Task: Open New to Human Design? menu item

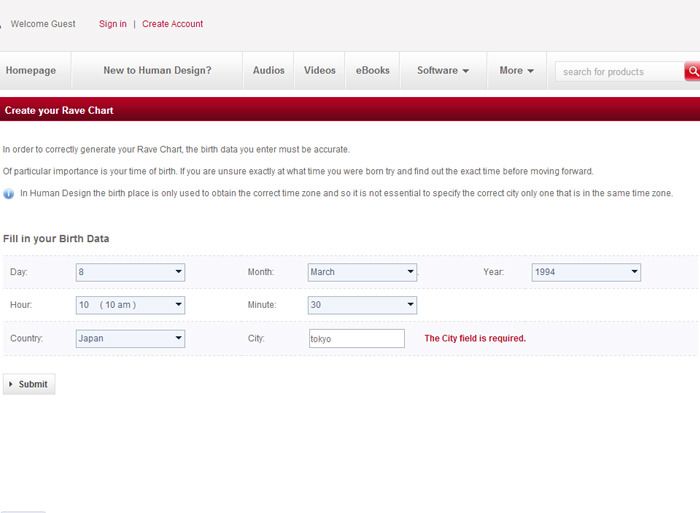Action: pos(157,71)
